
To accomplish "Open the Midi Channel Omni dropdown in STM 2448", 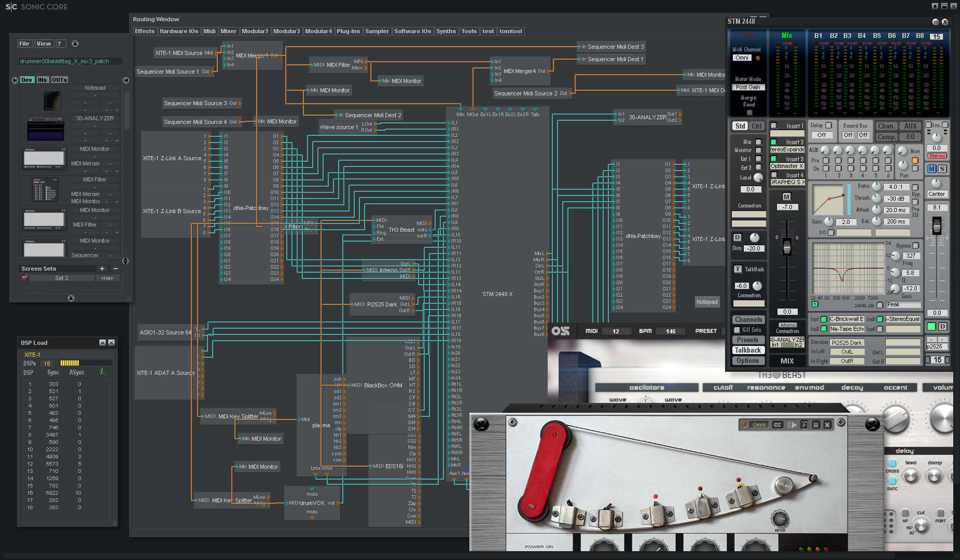I will pyautogui.click(x=742, y=58).
